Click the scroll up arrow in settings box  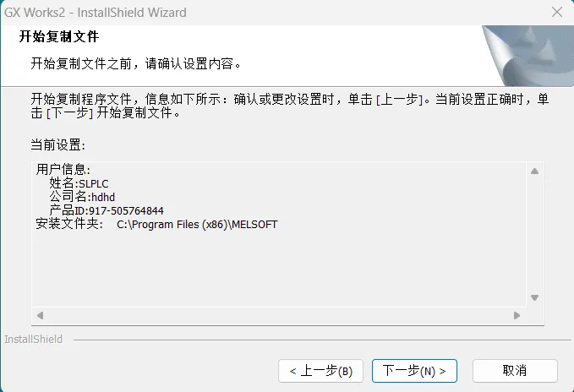(535, 171)
